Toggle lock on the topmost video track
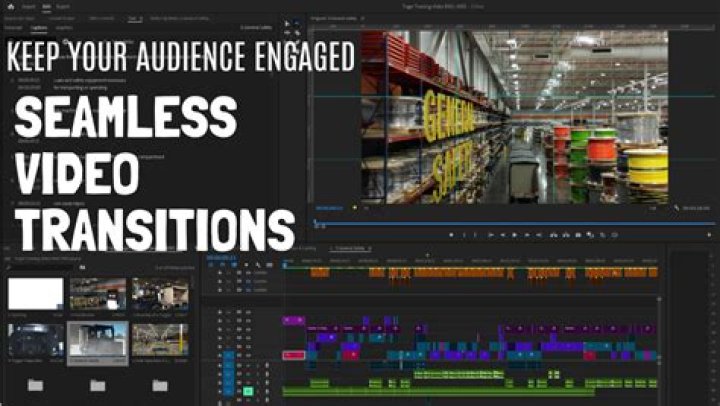720x406 pixels. pos(219,312)
